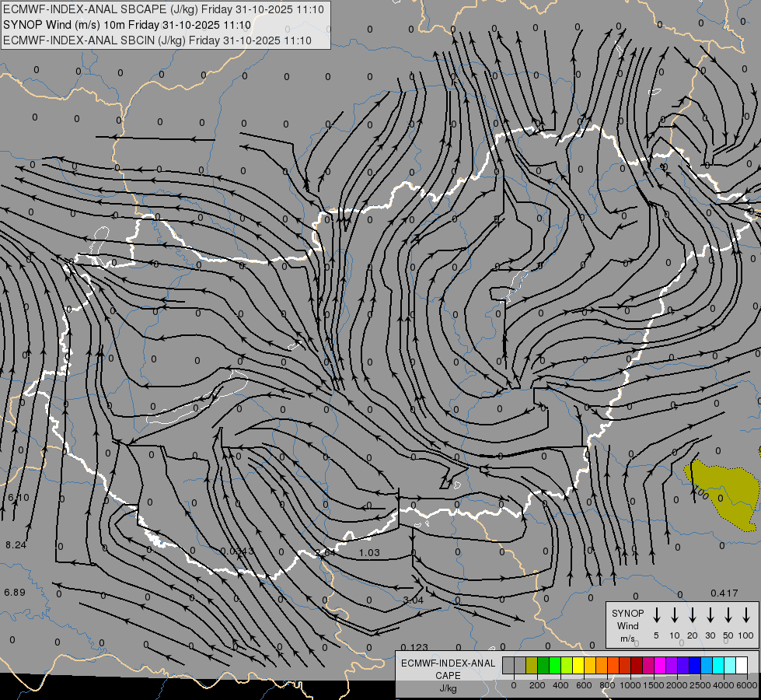This screenshot has width=761, height=700.
Task: Select the pure yellow CAPE legend swatch
Action: (578, 665)
